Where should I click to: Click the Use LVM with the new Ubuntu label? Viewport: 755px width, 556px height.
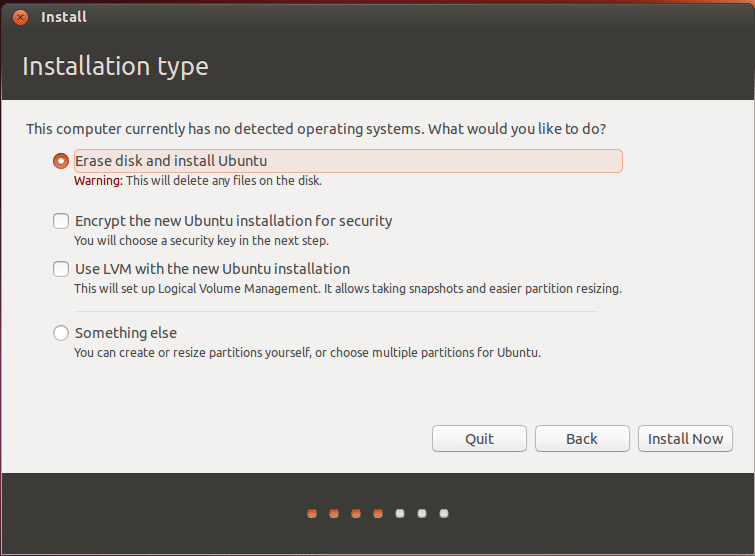[x=212, y=269]
